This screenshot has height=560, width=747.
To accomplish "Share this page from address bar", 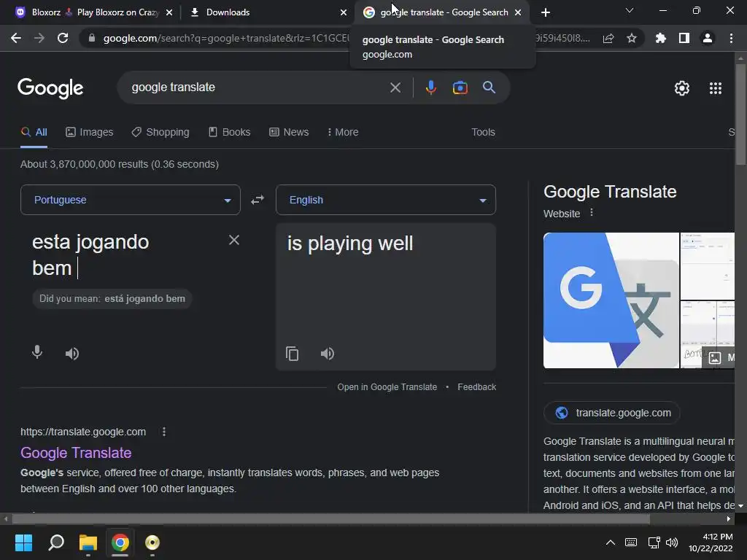I will pyautogui.click(x=608, y=38).
